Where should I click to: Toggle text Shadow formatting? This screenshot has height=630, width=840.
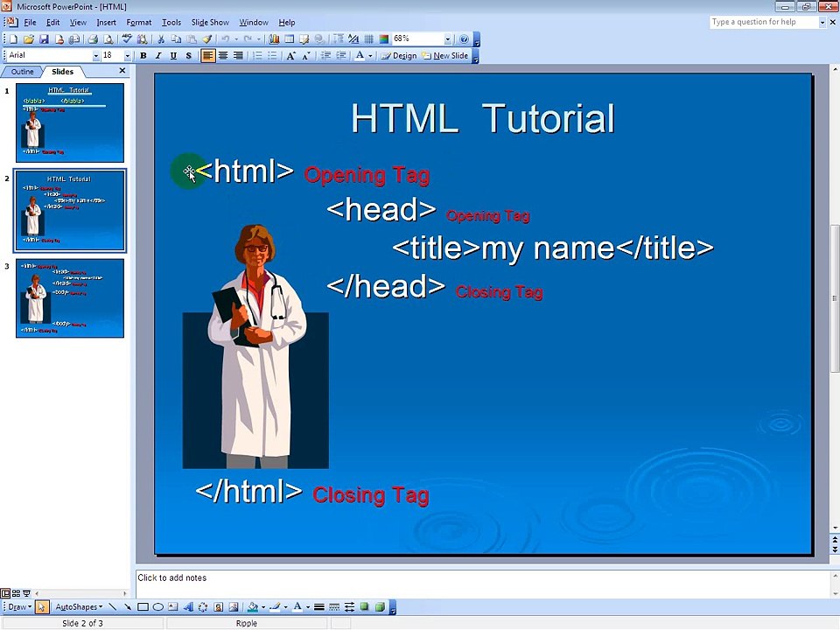(x=189, y=56)
